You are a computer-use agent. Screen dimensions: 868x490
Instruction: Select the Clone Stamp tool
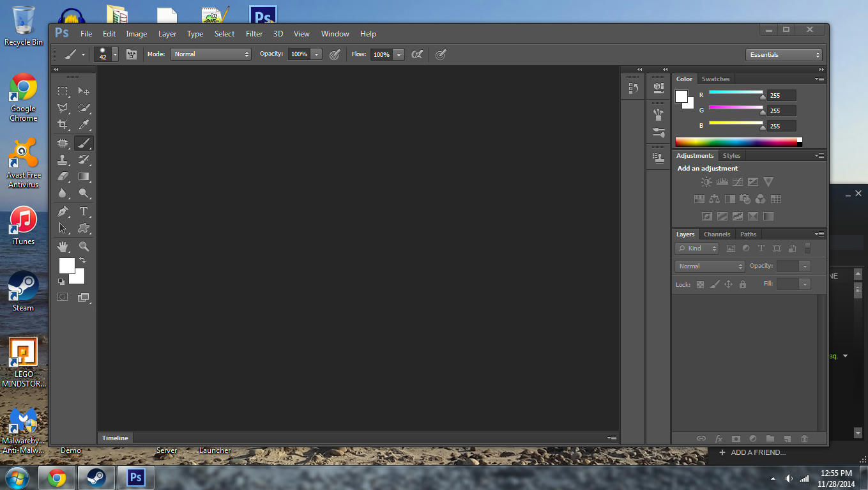click(x=63, y=160)
